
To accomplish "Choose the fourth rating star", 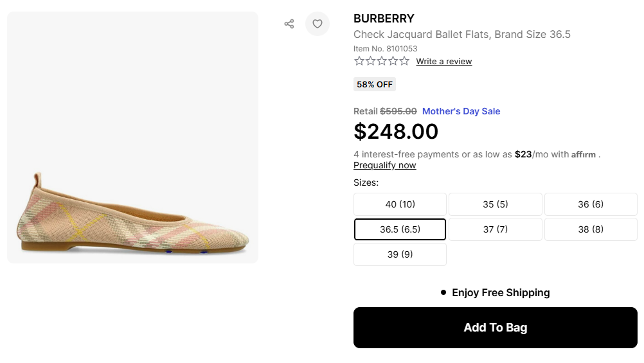I will click(x=393, y=61).
